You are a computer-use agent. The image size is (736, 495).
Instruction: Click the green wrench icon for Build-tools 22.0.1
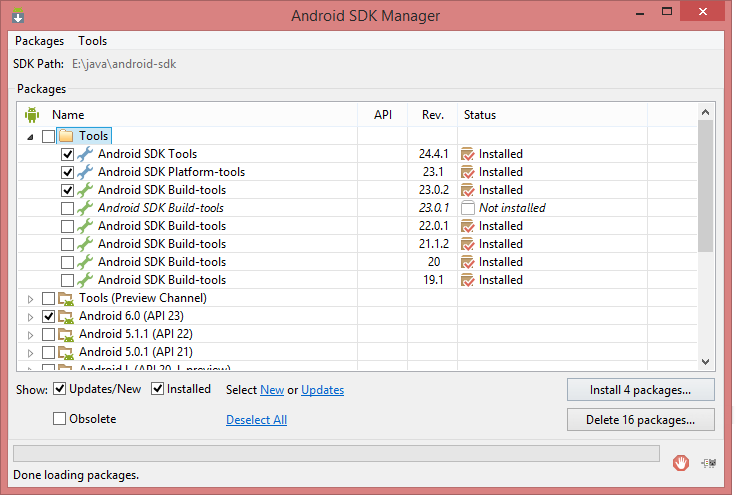85,226
